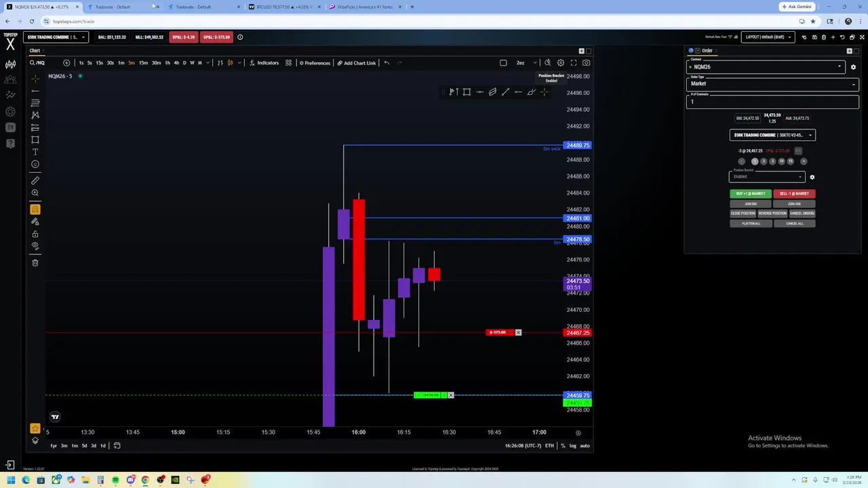Expand the $50K Trading Combine account dropdown in the top bar
868x488 pixels.
(56, 37)
